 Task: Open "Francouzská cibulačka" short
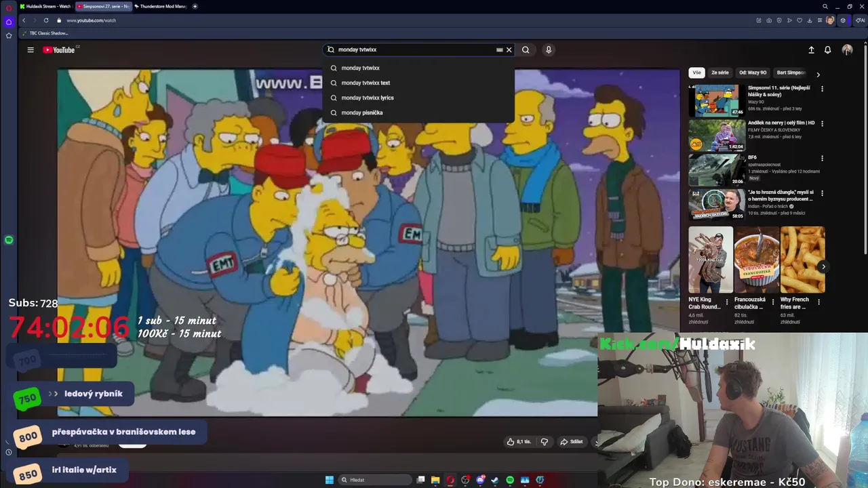tap(757, 260)
